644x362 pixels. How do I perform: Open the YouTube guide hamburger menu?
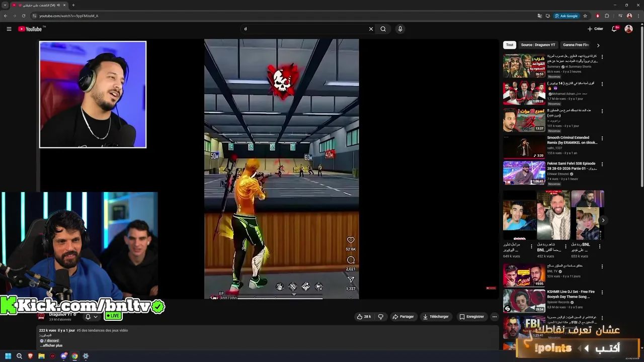pyautogui.click(x=9, y=29)
